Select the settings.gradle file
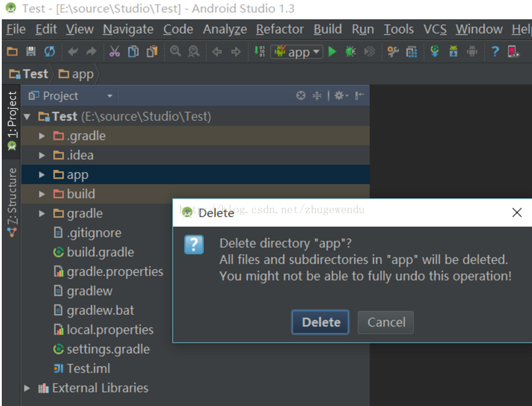Image resolution: width=532 pixels, height=406 pixels. point(102,349)
